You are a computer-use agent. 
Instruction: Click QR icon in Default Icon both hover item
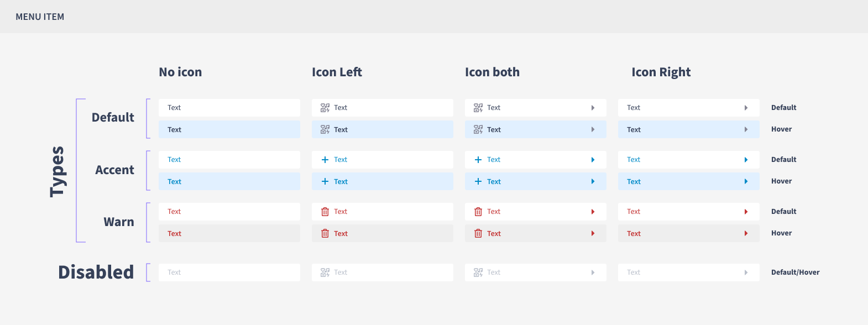[478, 130]
